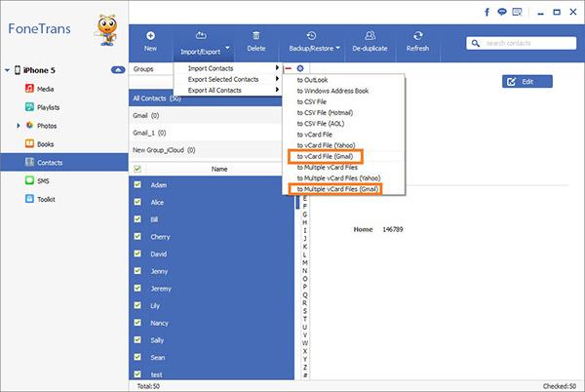Click the Name column header
Image resolution: width=585 pixels, height=392 pixels.
click(x=219, y=169)
